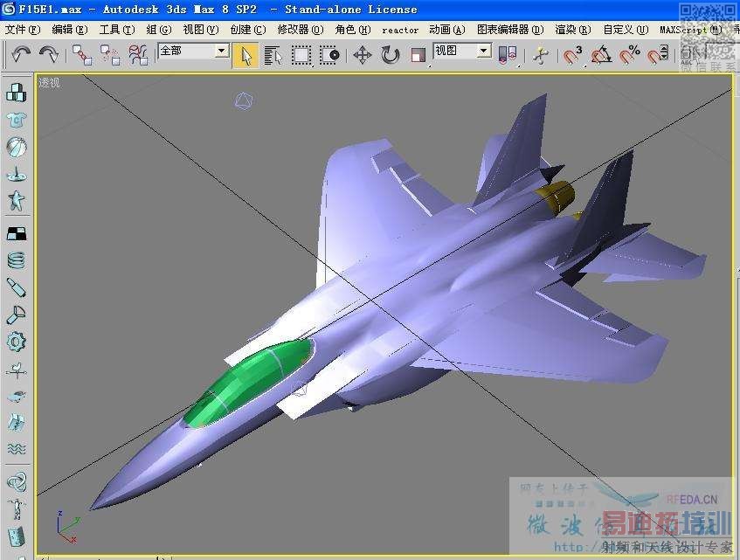Screen dimensions: 740x560
Task: Open the 动画(A) menu
Action: (447, 30)
